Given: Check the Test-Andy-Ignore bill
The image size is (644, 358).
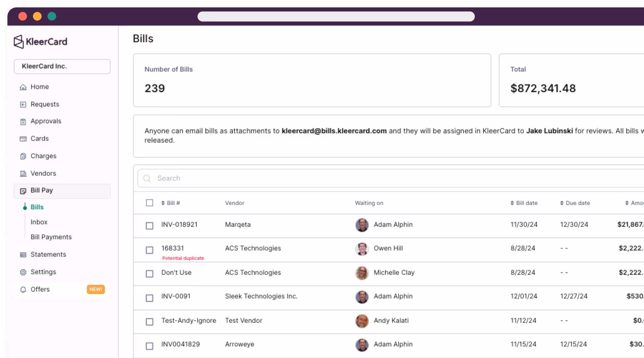Looking at the screenshot, I should pos(149,322).
